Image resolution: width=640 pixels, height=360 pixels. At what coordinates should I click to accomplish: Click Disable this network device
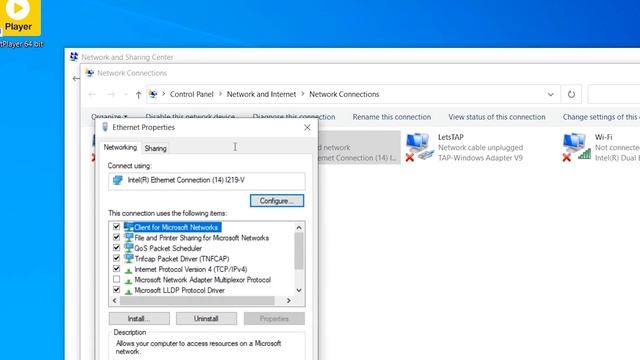click(190, 117)
